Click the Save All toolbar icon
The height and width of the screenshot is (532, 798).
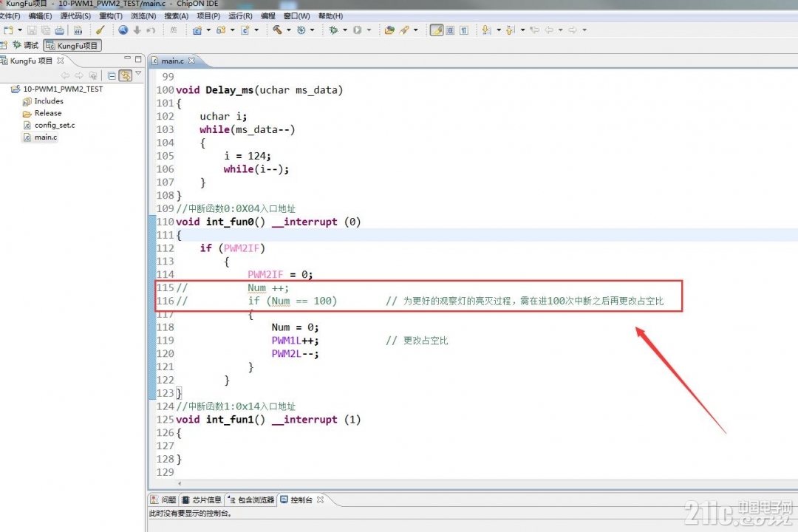(x=46, y=30)
